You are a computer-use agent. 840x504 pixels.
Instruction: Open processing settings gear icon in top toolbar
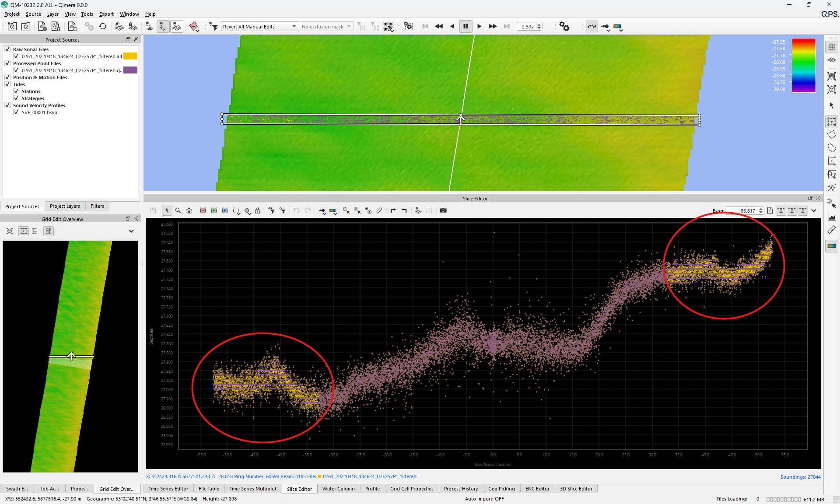(564, 26)
